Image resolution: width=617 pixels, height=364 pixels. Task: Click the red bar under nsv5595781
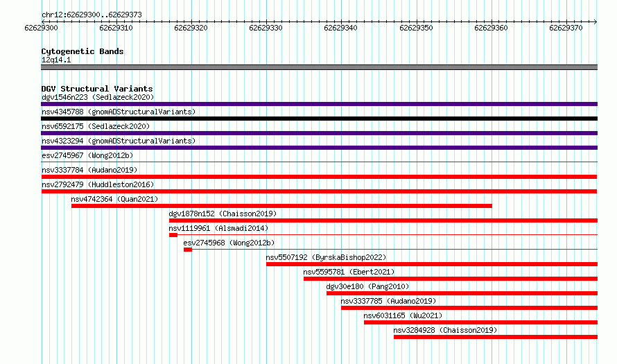point(451,279)
